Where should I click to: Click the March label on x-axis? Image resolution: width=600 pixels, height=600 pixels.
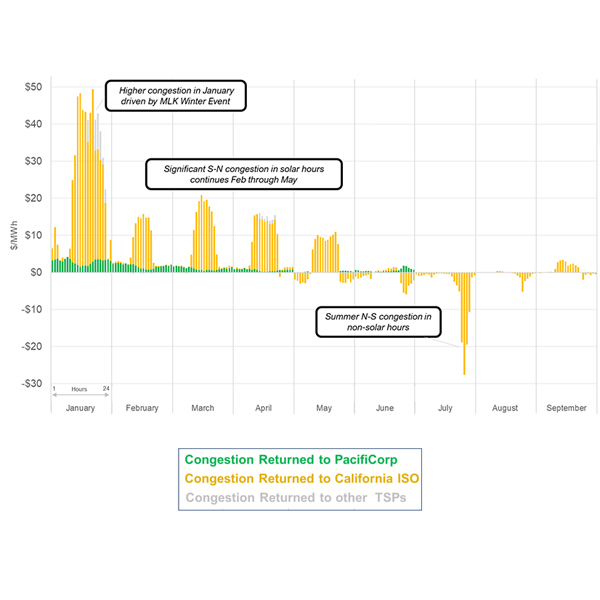202,408
